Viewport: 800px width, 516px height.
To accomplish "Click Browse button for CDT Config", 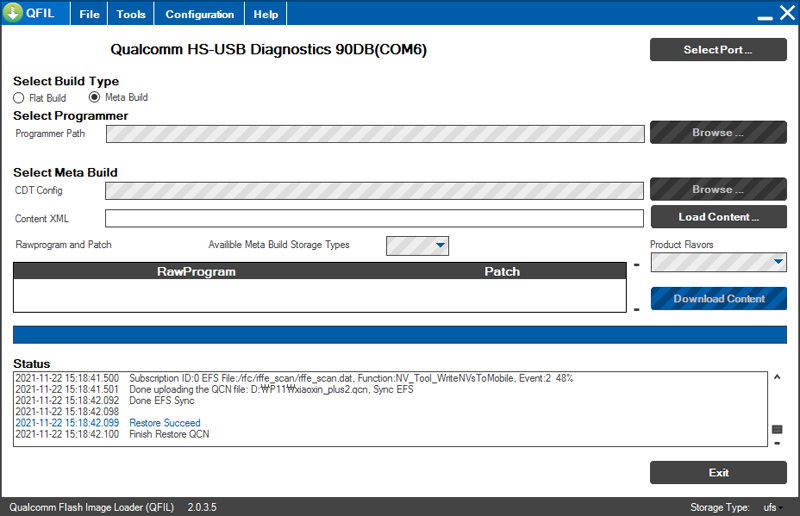I will (718, 189).
